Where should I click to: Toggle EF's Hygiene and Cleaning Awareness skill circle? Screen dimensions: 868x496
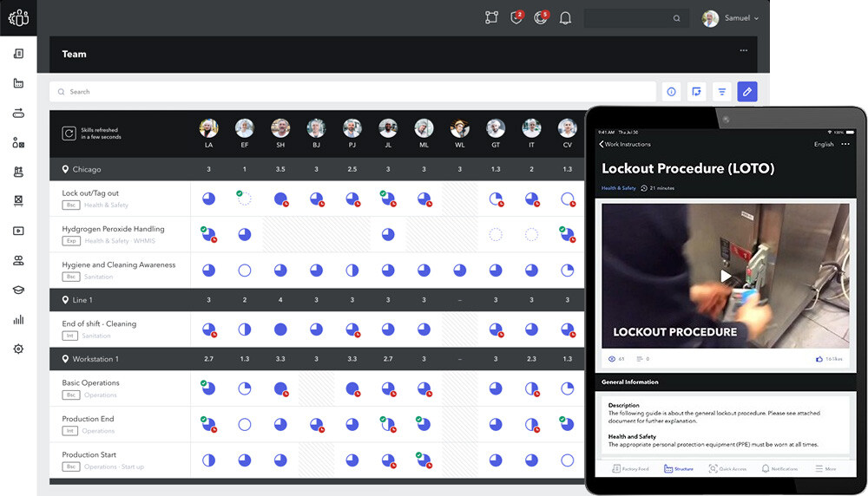[244, 271]
